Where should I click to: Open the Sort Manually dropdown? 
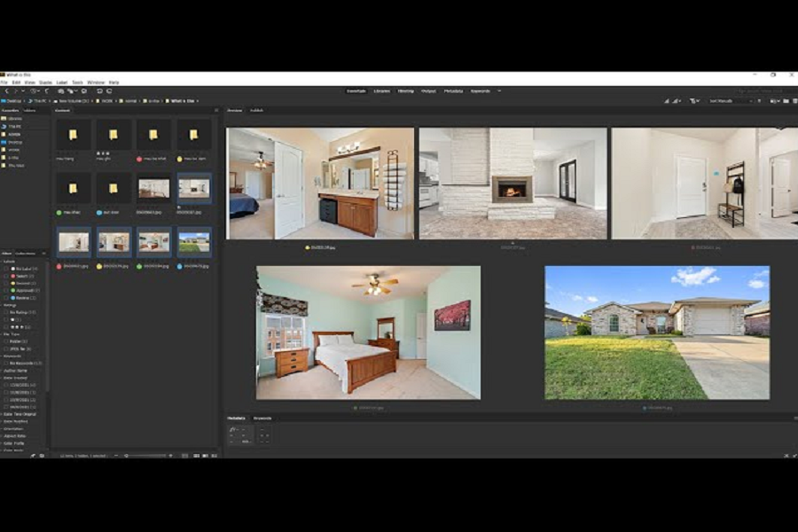pos(731,101)
